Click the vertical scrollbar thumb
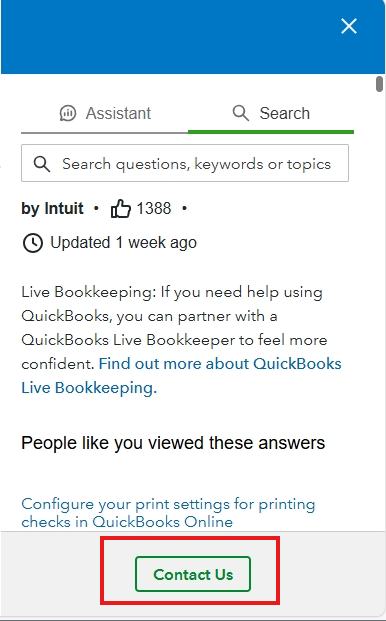Screen dimensions: 386x621 pyautogui.click(x=379, y=84)
